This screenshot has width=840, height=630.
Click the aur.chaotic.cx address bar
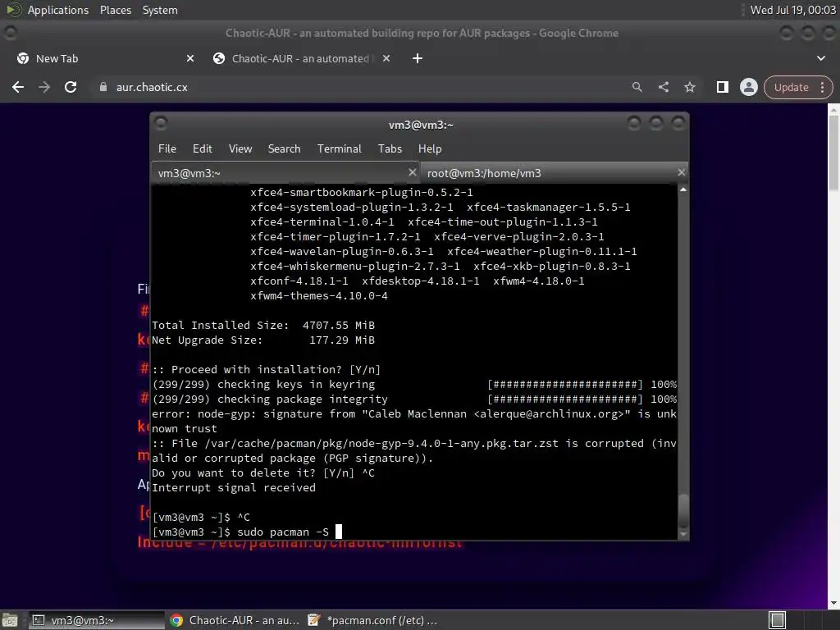(x=364, y=87)
